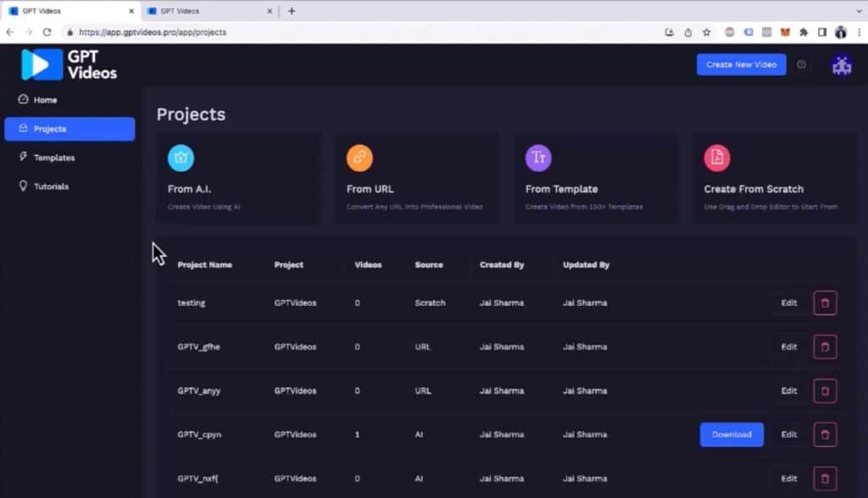Delete the GPTV_cpyn project via trash icon
868x498 pixels.
click(x=825, y=434)
